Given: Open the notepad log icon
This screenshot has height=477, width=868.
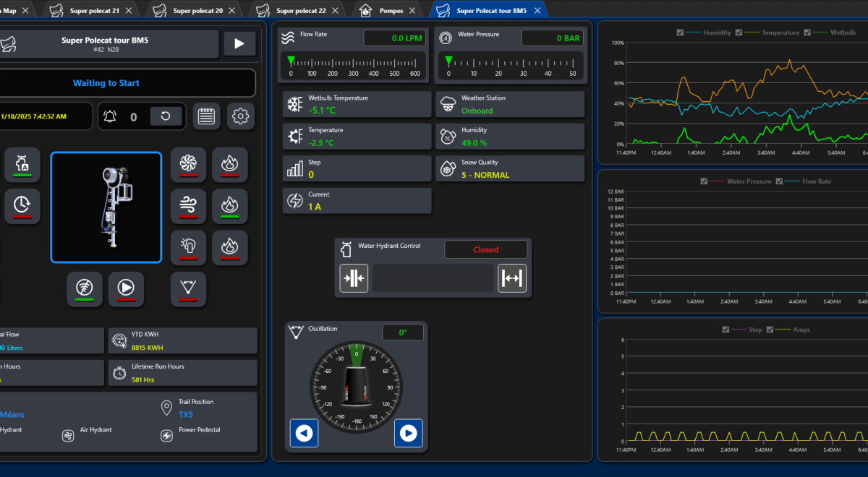Looking at the screenshot, I should [206, 116].
